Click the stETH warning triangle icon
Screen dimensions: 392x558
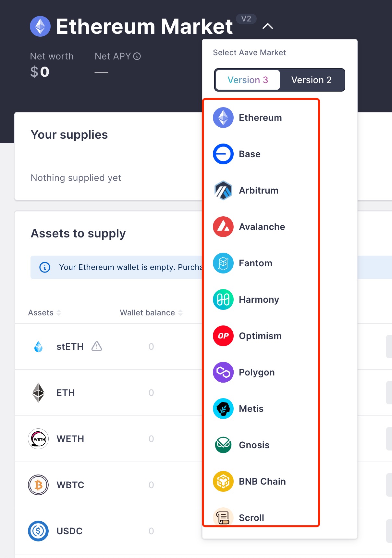click(97, 346)
